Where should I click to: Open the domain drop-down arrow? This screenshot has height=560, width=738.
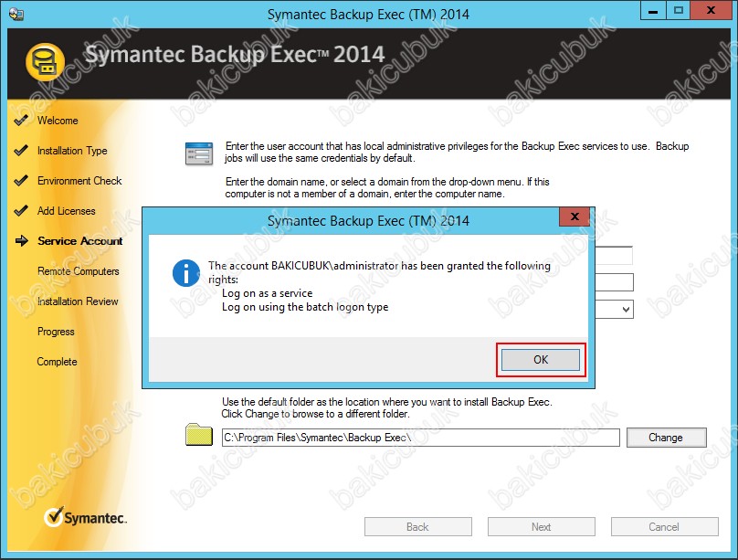[x=626, y=309]
